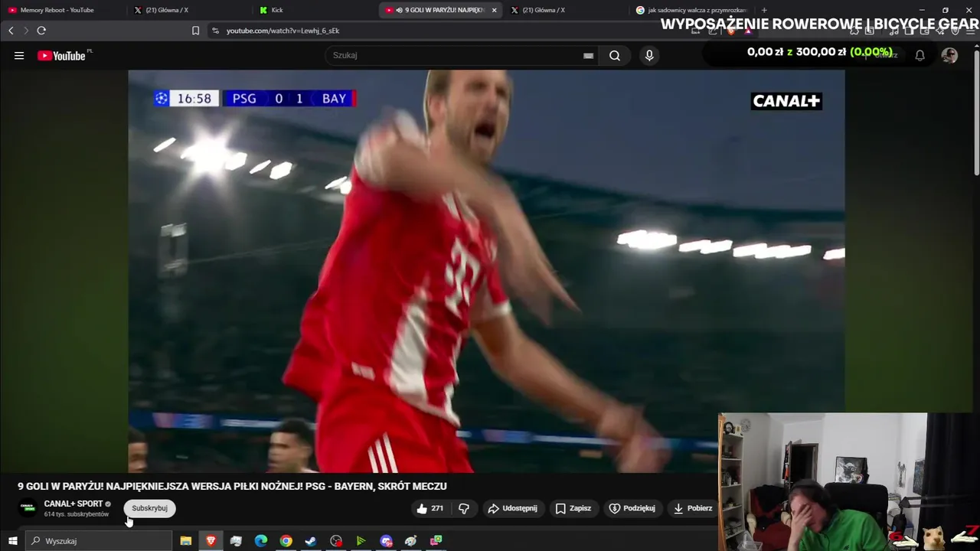Open the CANAL+ SPORT channel name link
This screenshot has width=980, height=551.
(x=73, y=504)
